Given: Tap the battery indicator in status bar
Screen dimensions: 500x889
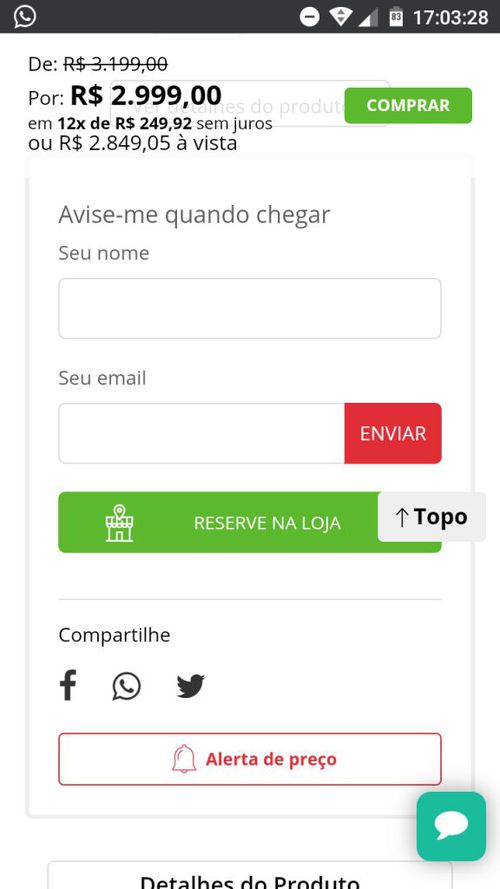Looking at the screenshot, I should tap(396, 16).
